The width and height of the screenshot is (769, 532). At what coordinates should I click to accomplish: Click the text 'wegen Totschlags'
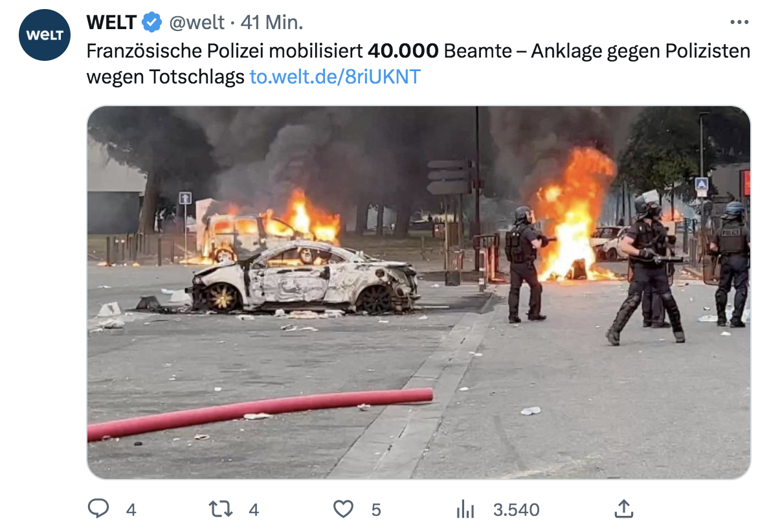coord(165,77)
